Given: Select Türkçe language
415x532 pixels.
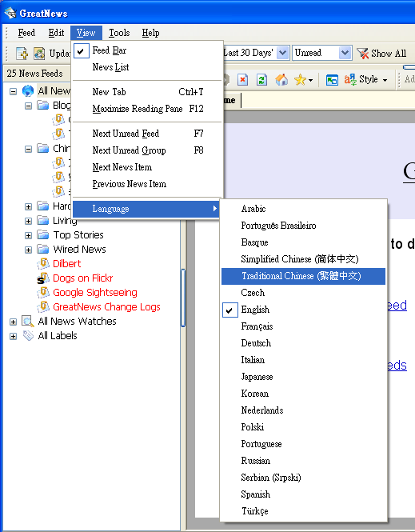Looking at the screenshot, I should coord(303,511).
